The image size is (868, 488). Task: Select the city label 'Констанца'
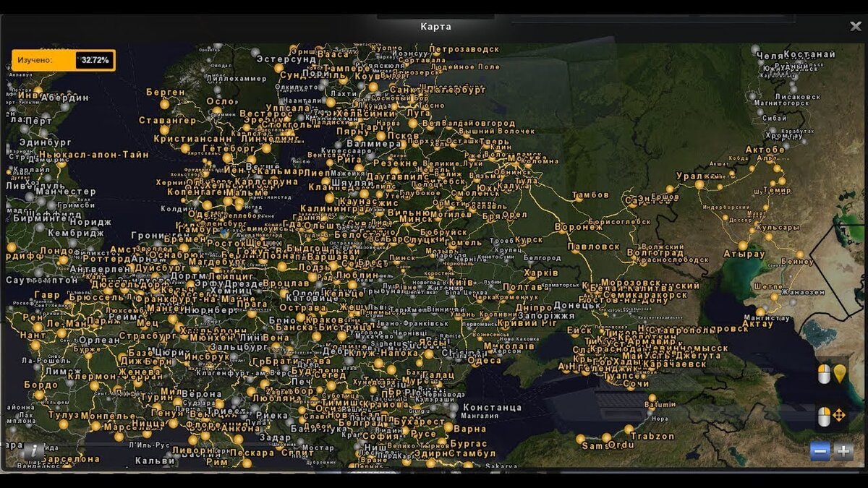point(492,407)
